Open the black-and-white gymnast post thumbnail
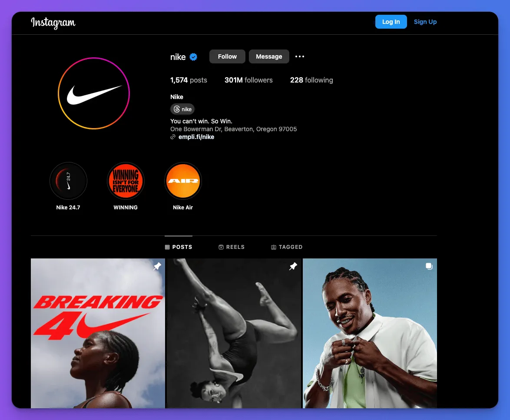This screenshot has height=420, width=510. pyautogui.click(x=234, y=333)
